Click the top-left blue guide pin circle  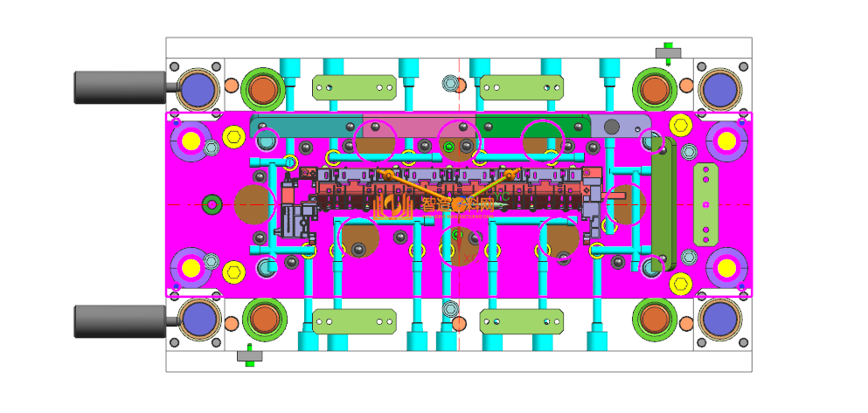tap(198, 89)
